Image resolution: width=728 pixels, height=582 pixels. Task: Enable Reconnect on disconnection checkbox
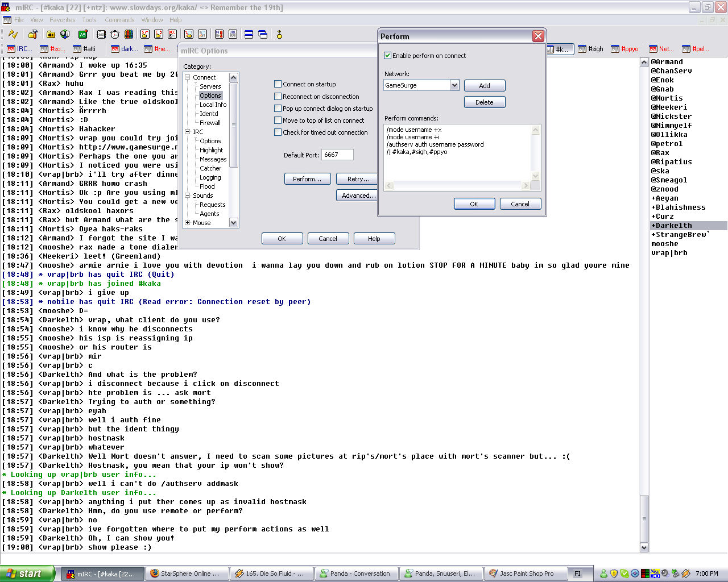278,97
